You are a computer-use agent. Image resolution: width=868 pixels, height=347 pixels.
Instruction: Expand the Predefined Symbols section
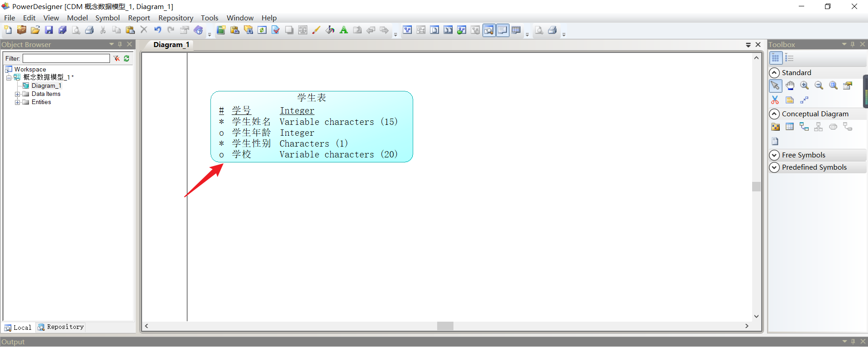tap(774, 167)
